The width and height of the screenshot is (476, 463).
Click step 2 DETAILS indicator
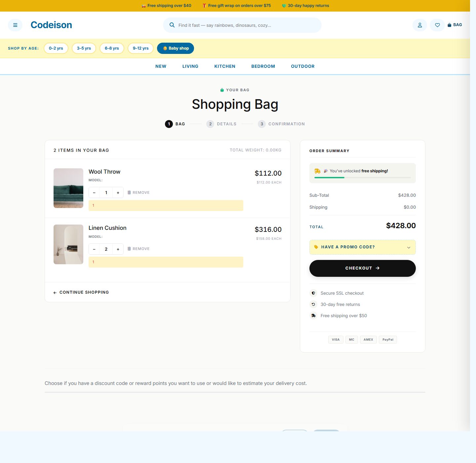pos(221,124)
